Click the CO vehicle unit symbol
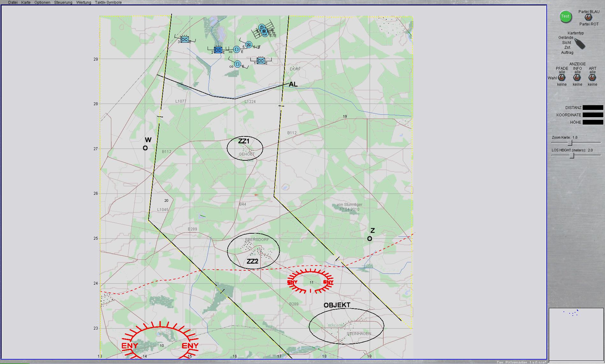The height and width of the screenshot is (364, 605). [238, 64]
